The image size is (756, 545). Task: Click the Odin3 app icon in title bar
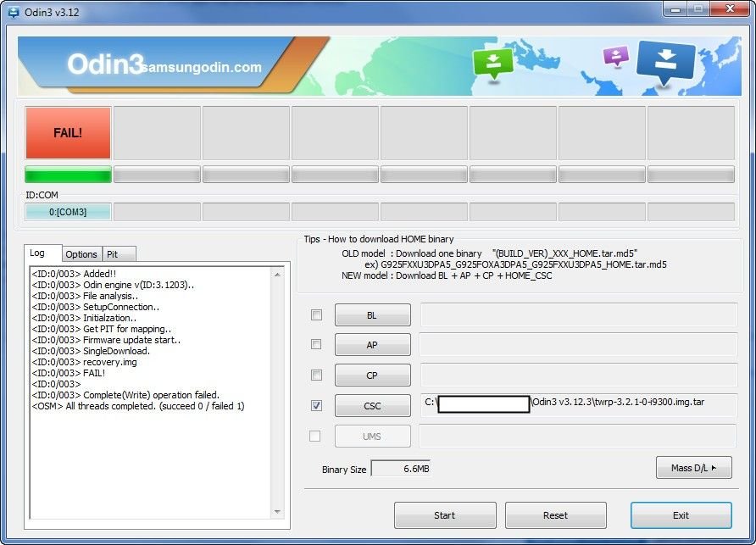pos(14,12)
